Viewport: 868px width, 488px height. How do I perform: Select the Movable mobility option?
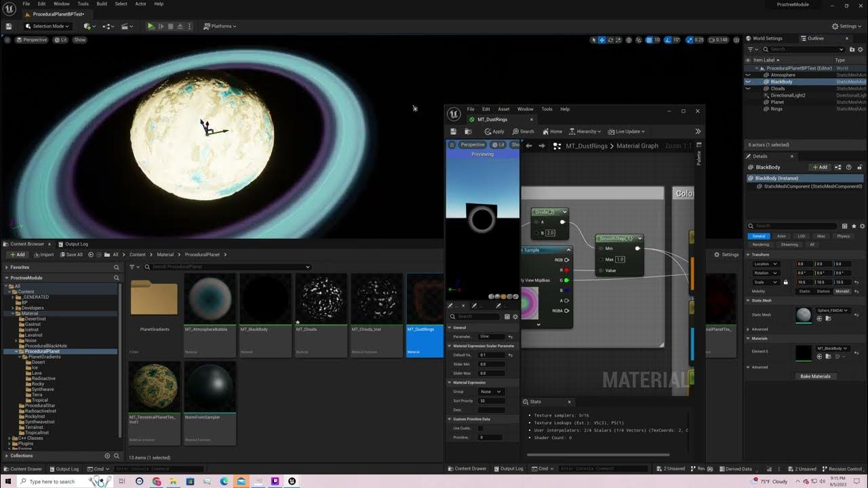(x=842, y=291)
